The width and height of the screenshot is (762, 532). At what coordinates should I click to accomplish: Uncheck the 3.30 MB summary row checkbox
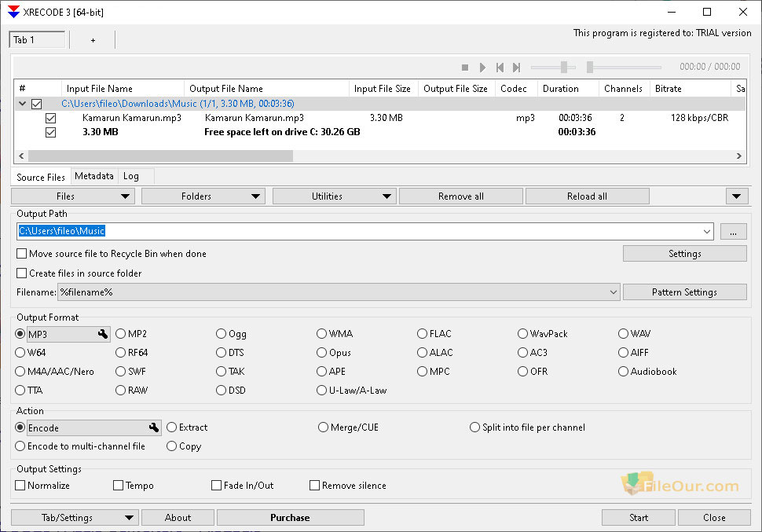point(50,132)
